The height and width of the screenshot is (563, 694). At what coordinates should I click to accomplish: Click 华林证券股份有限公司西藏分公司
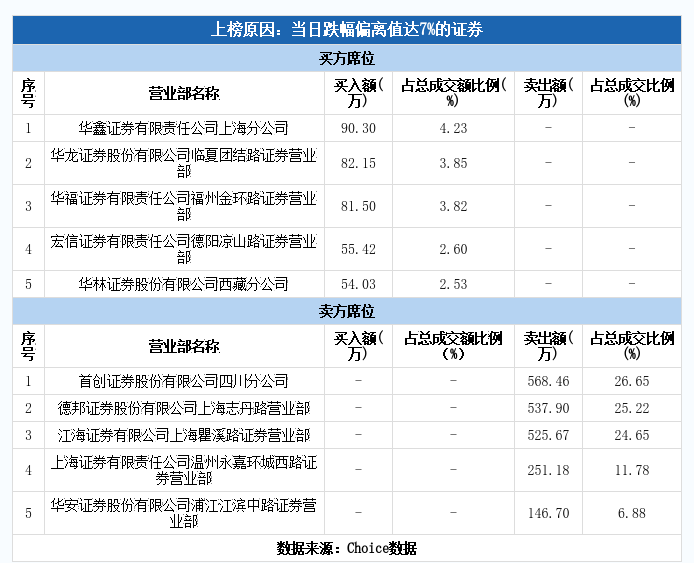(184, 284)
